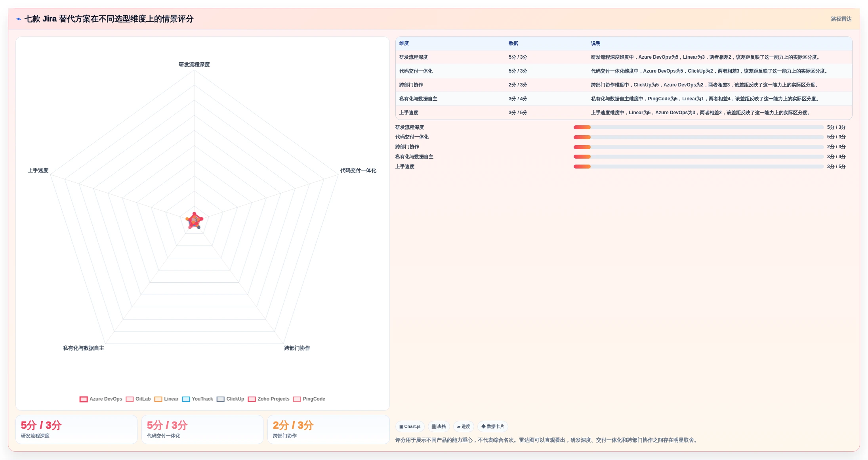Click the radar data polygon at center

(194, 221)
